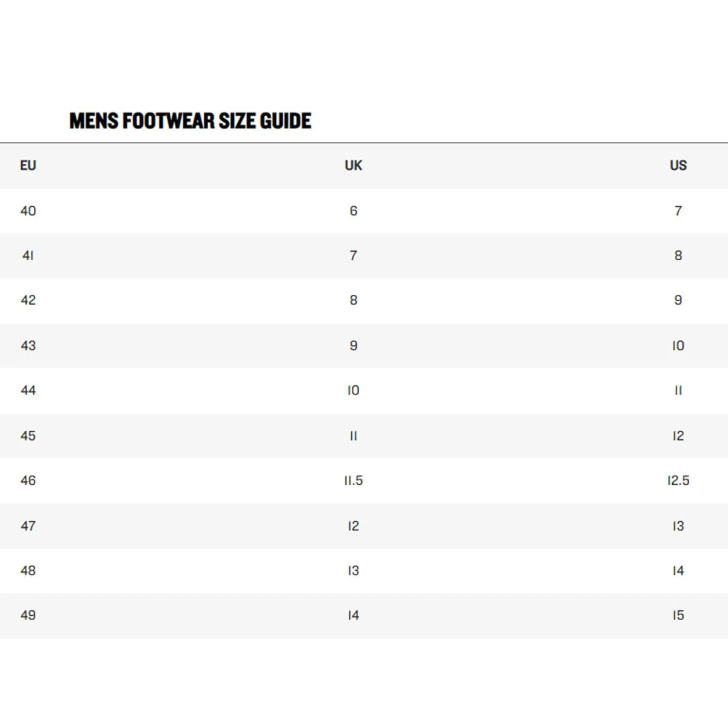Click the UK size 11.5 cell
The width and height of the screenshot is (728, 728).
[353, 480]
